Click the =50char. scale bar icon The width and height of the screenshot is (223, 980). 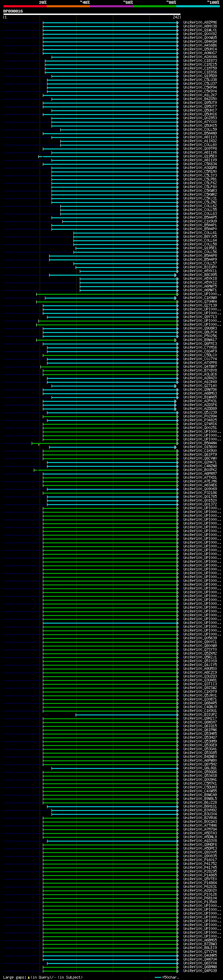pyautogui.click(x=158, y=977)
